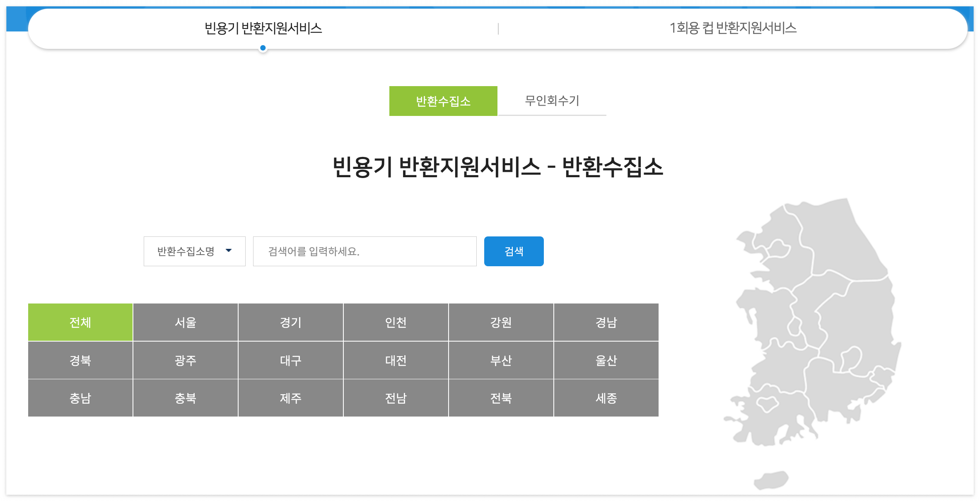
Task: Pick the 세종 region cell
Action: pyautogui.click(x=606, y=398)
